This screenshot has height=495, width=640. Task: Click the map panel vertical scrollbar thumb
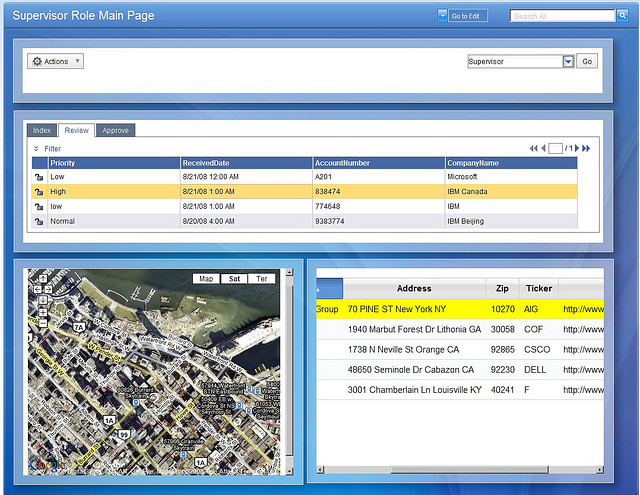tap(289, 371)
